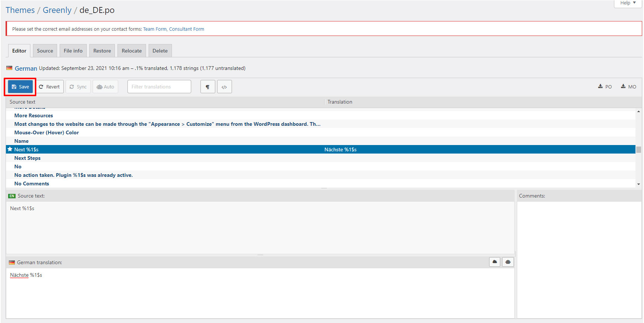Screen dimensions: 644x323
Task: Click the Save button with disk icon
Action: tap(20, 87)
